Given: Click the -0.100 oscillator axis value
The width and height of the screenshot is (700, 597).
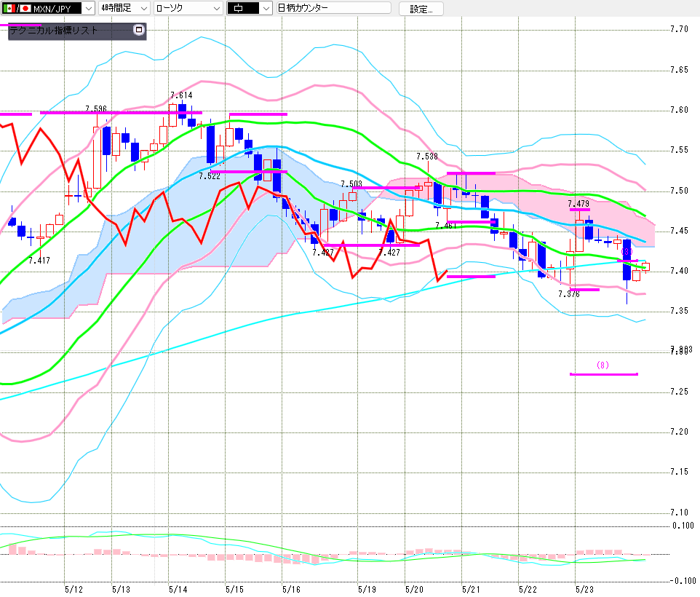Looking at the screenshot, I should (683, 581).
